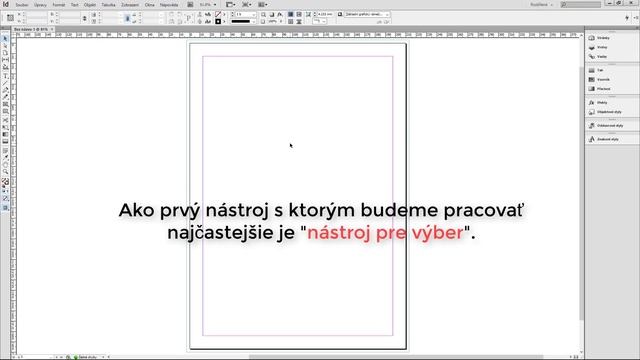Select the Type tool
This screenshot has width=640, height=360.
[5, 76]
